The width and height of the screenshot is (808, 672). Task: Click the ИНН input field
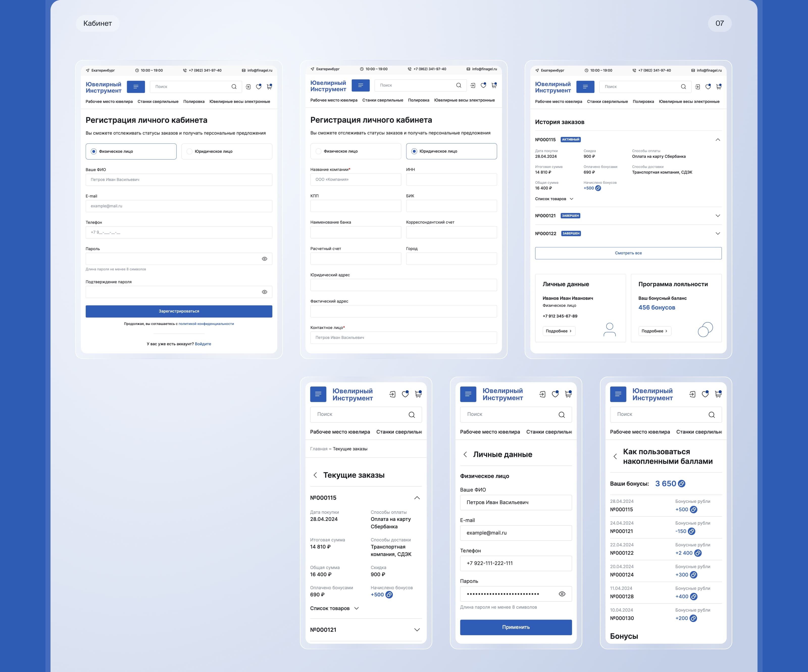coord(451,180)
